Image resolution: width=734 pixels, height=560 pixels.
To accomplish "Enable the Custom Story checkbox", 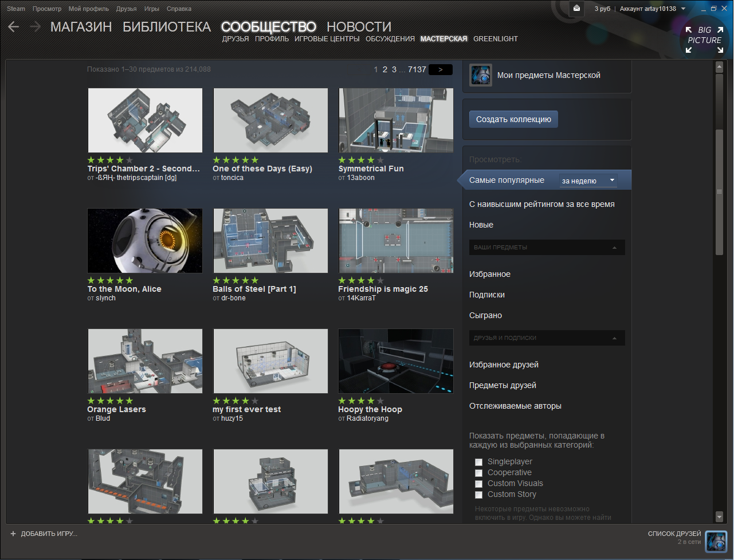I will coord(478,495).
